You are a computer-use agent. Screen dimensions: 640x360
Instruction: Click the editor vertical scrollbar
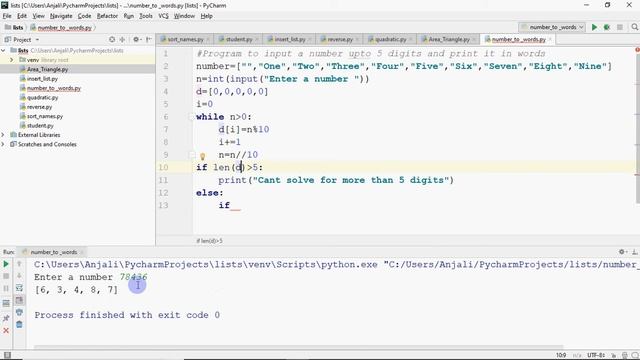(638, 129)
